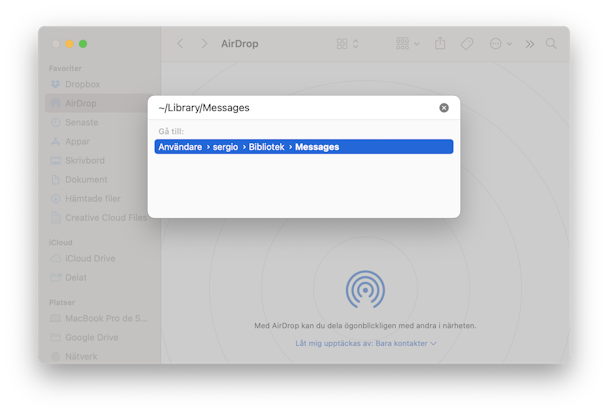Click the Dropbox sidebar icon
Screen dimensions: 608x414
click(x=56, y=84)
